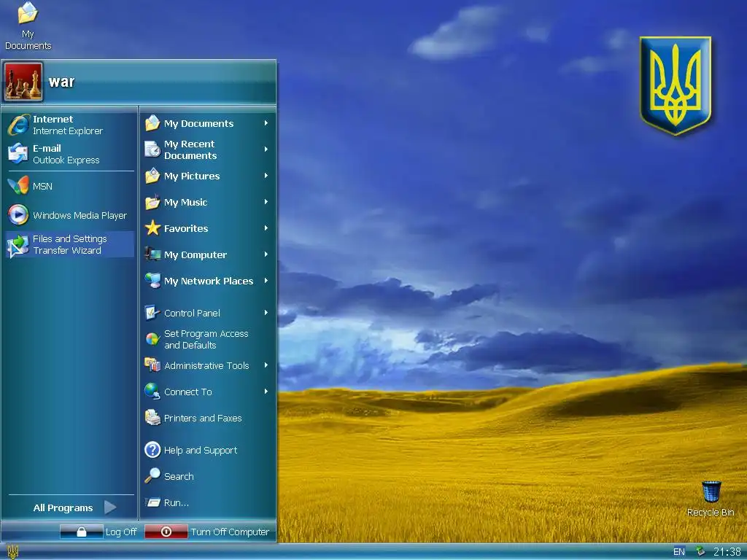Click the Search magnifier icon
747x560 pixels.
152,475
